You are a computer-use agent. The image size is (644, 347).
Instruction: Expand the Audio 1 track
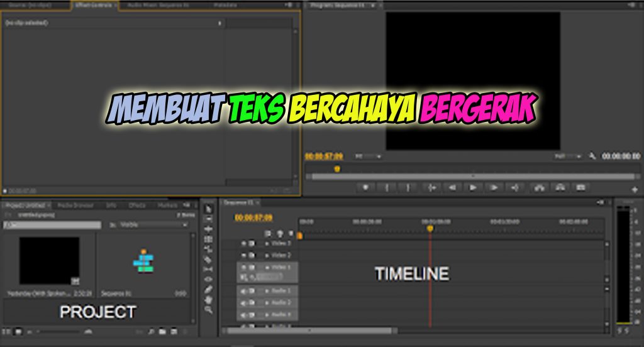(x=267, y=291)
